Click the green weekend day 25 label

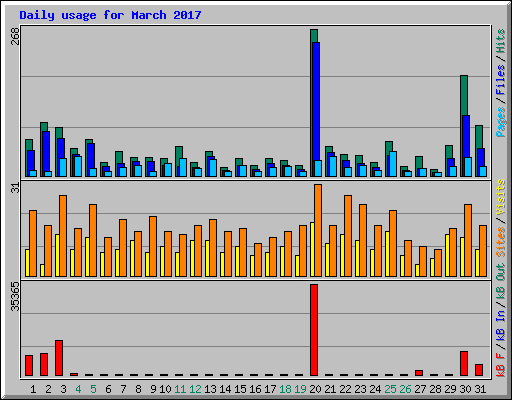click(x=390, y=389)
